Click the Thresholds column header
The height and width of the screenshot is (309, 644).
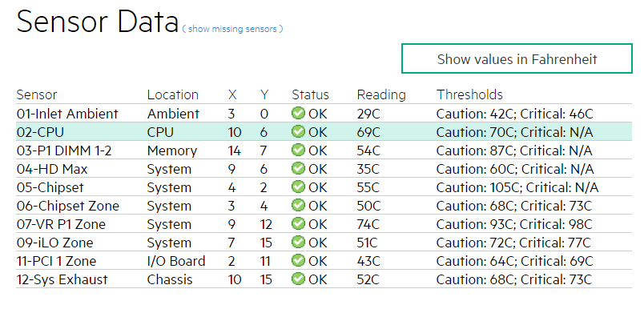click(x=469, y=94)
